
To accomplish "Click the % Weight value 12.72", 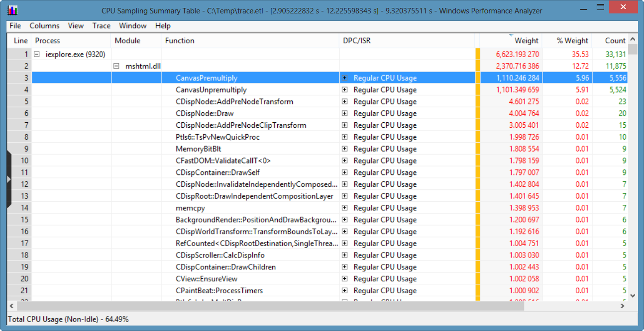I will (580, 66).
